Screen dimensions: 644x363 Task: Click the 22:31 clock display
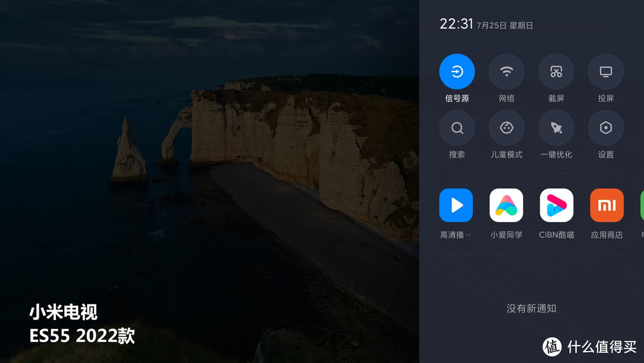[456, 24]
